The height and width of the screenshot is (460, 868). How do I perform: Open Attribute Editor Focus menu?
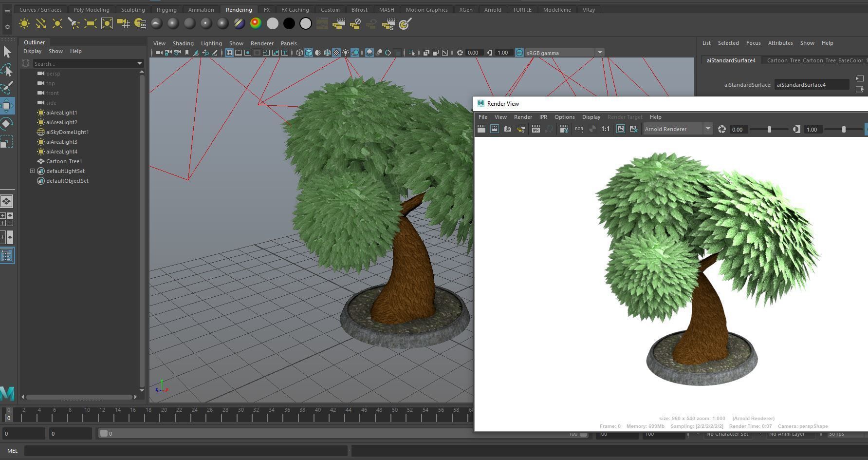753,43
